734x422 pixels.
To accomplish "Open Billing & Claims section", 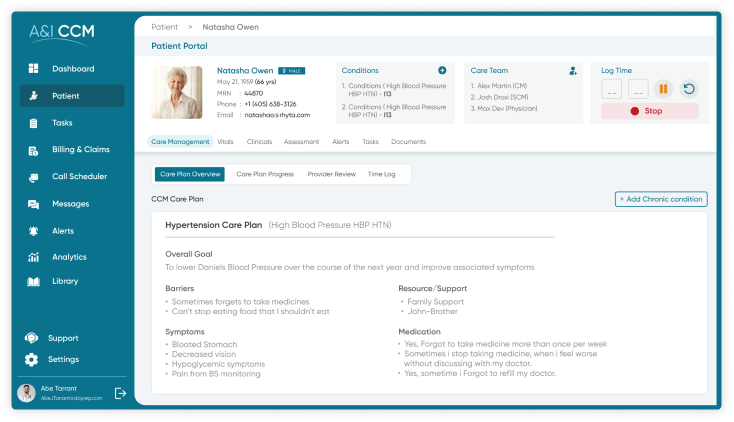I will click(x=81, y=149).
